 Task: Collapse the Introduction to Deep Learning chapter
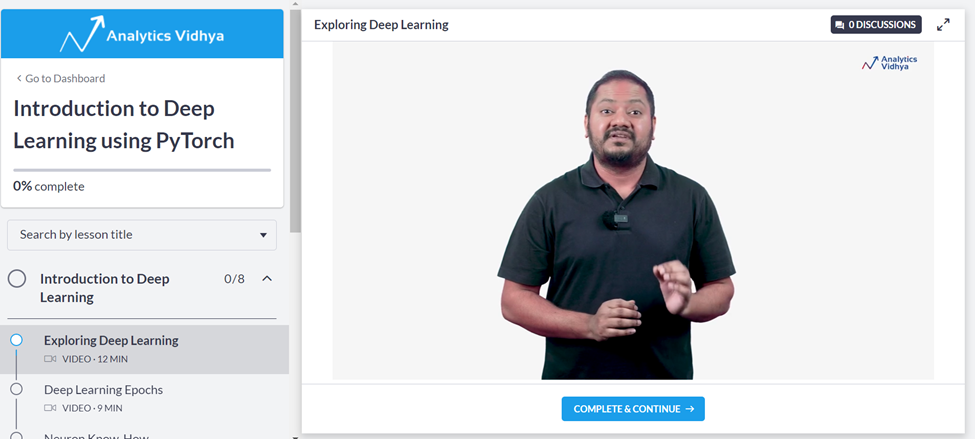(267, 279)
